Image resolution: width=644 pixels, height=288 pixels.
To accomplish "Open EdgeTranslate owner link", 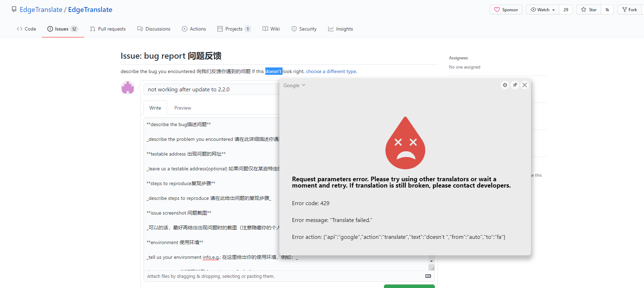I will click(x=41, y=9).
